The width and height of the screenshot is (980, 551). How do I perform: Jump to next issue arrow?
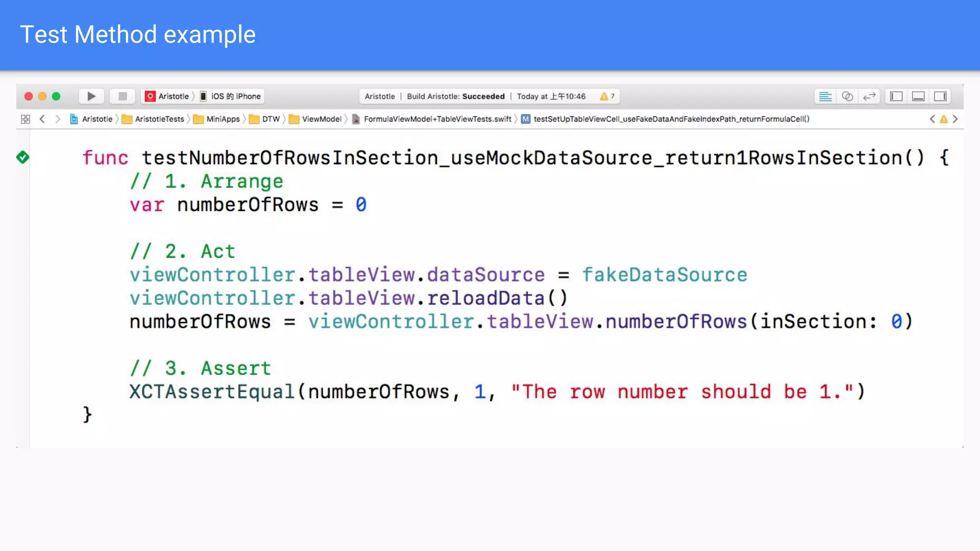tap(955, 119)
